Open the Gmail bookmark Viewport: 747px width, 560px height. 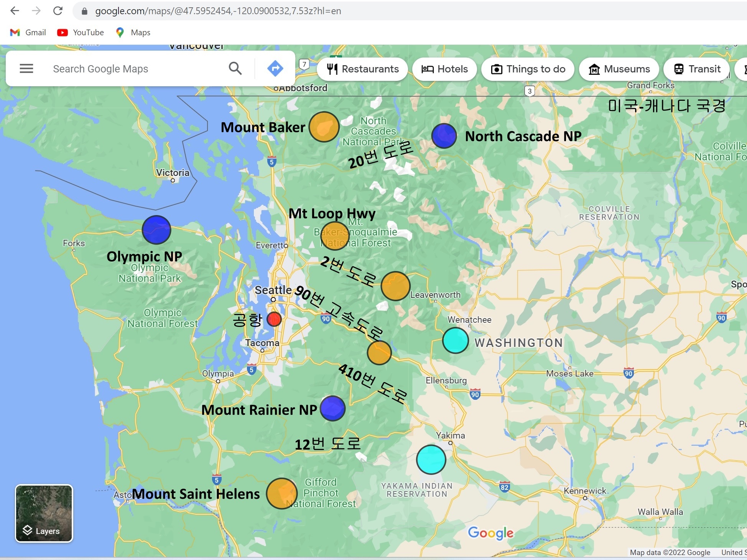[28, 33]
